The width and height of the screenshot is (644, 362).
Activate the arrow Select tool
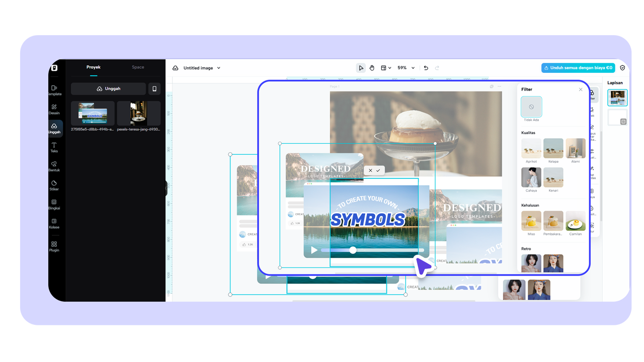[x=361, y=68]
